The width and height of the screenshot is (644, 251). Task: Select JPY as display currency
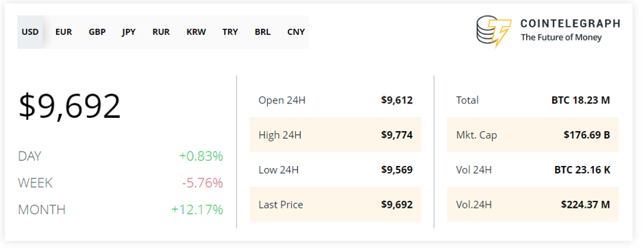click(x=129, y=32)
